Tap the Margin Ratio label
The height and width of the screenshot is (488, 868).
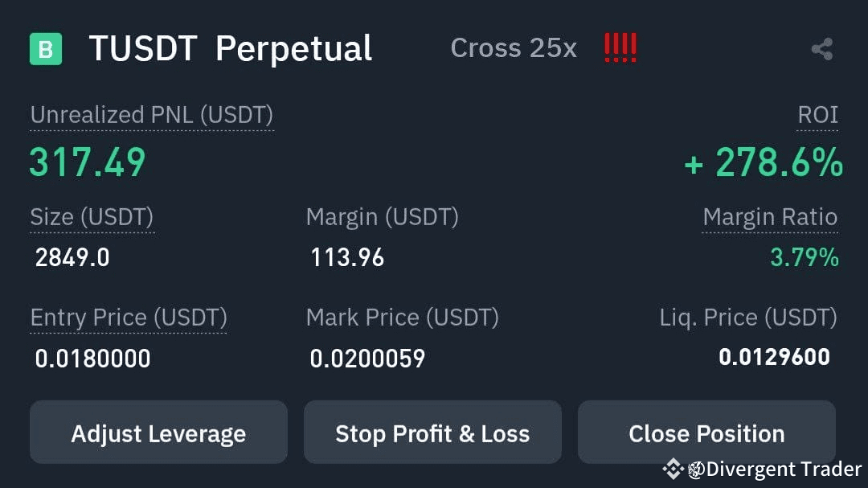tap(770, 217)
